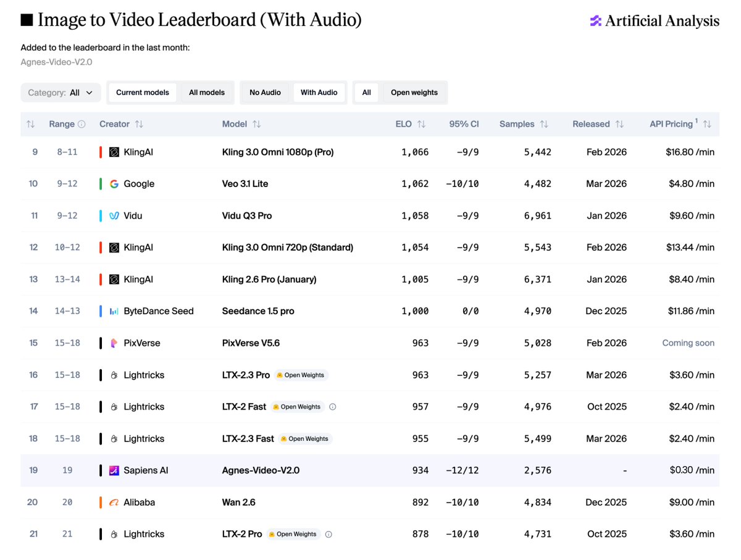Click the Lightricks logo in LTX-2.3 Fast row
This screenshot has height=560, width=741.
point(114,439)
